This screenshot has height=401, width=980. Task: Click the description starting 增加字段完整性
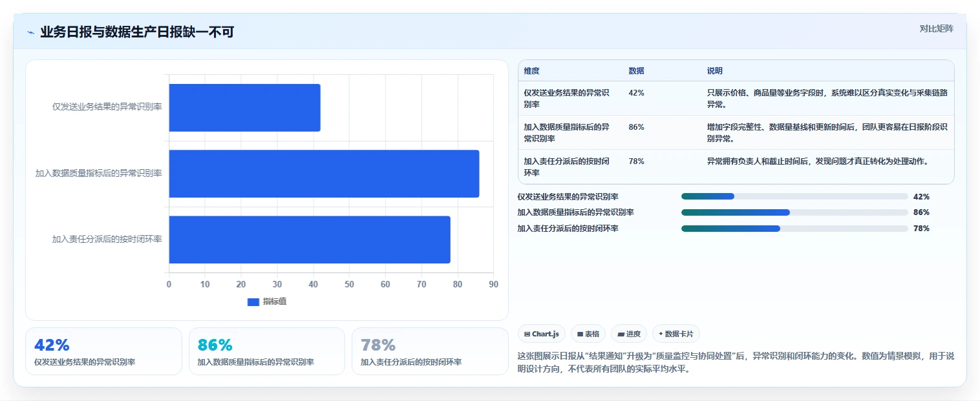coord(827,132)
